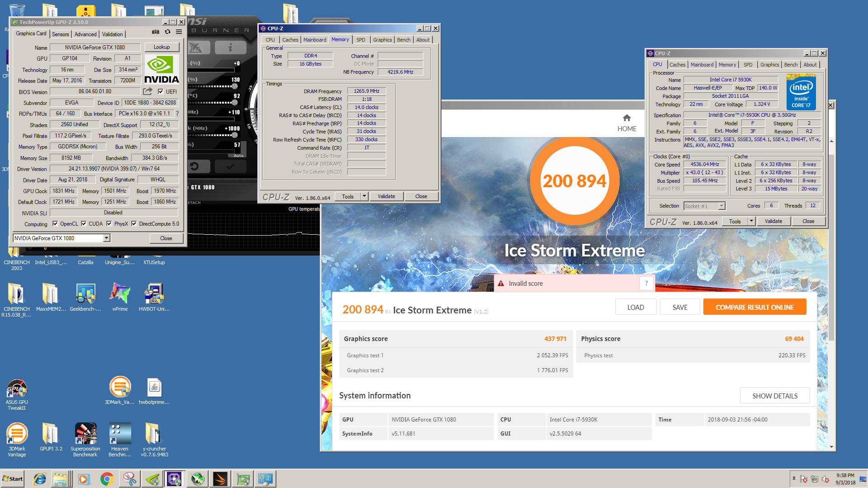Open Windows Media Player from taskbar
Image resolution: width=868 pixels, height=488 pixels.
[x=84, y=479]
